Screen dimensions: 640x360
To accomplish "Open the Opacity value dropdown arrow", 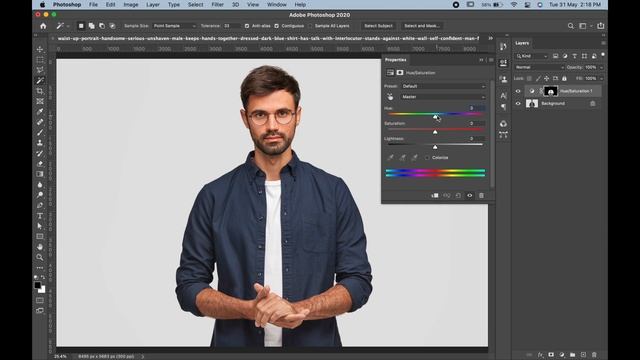I will pyautogui.click(x=601, y=67).
